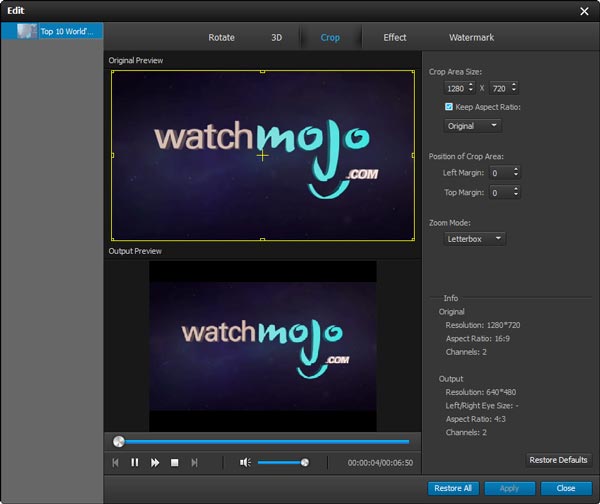This screenshot has width=600, height=504.
Task: Click the top-middle crop handle
Action: [262, 71]
